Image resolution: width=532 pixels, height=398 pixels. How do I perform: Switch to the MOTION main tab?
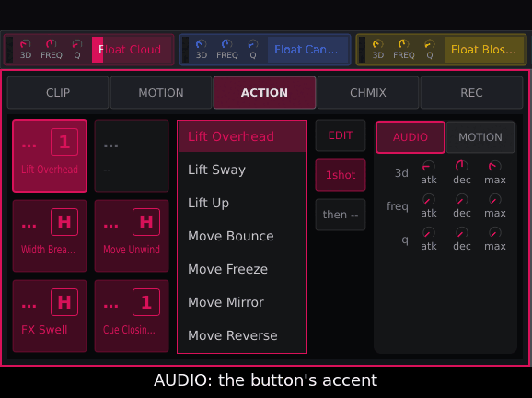(x=161, y=93)
